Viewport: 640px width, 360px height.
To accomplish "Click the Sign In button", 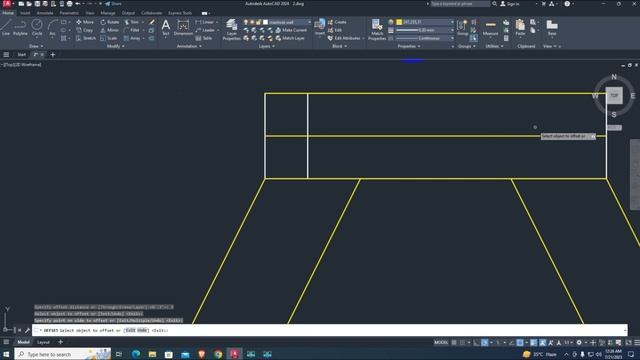I will click(x=510, y=4).
